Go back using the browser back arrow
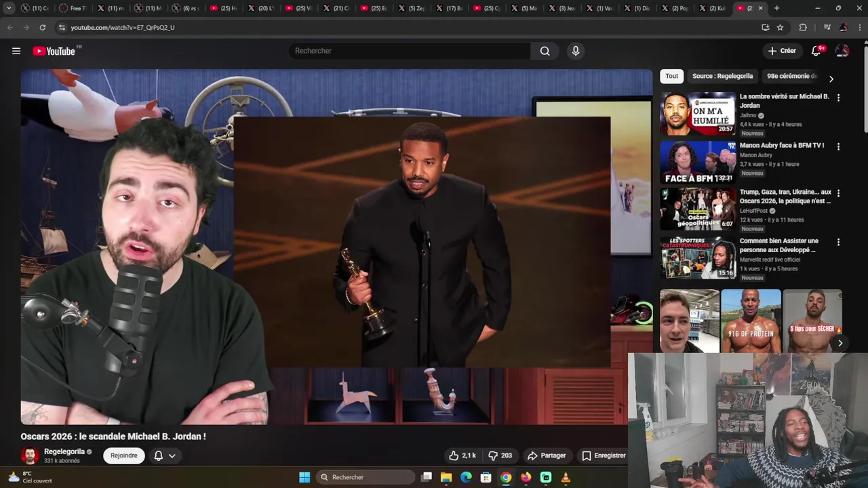This screenshot has height=488, width=868. tap(9, 27)
